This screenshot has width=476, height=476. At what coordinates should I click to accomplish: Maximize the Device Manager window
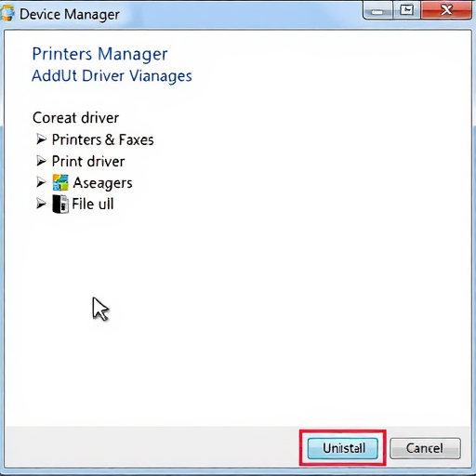[406, 10]
